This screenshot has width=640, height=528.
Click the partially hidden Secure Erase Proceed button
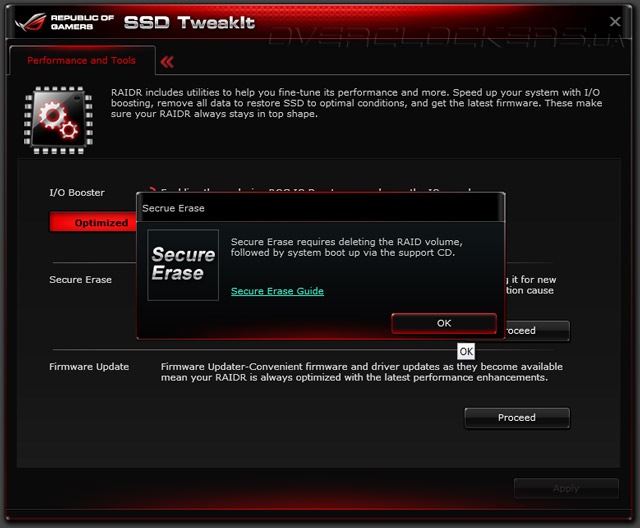tap(538, 331)
